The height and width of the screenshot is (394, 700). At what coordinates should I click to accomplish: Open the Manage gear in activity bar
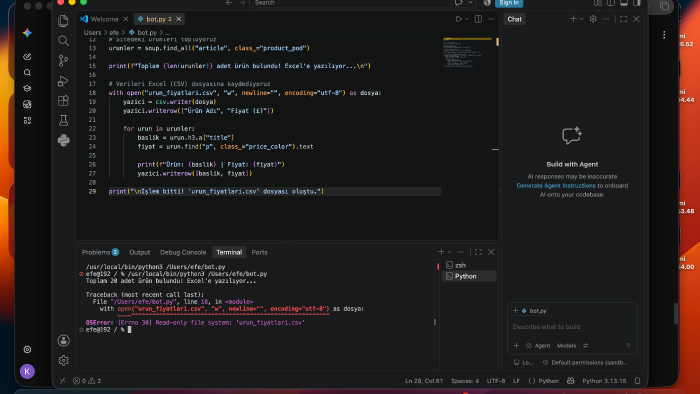(63, 360)
